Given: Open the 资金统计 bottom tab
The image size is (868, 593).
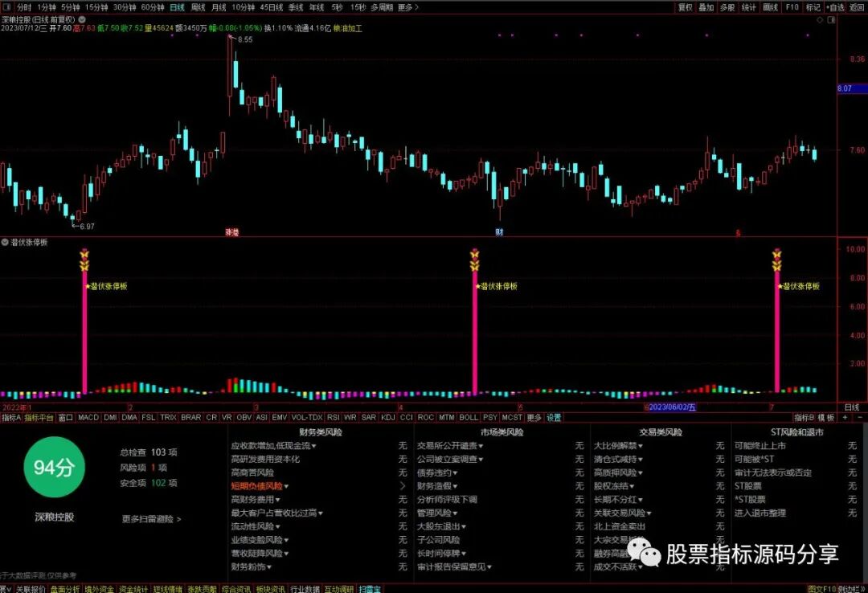Looking at the screenshot, I should (133, 589).
